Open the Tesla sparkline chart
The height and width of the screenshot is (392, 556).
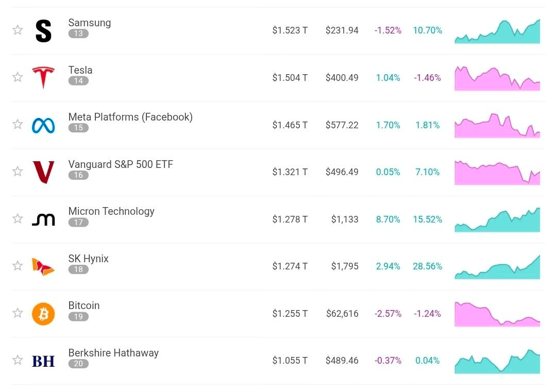tap(497, 78)
